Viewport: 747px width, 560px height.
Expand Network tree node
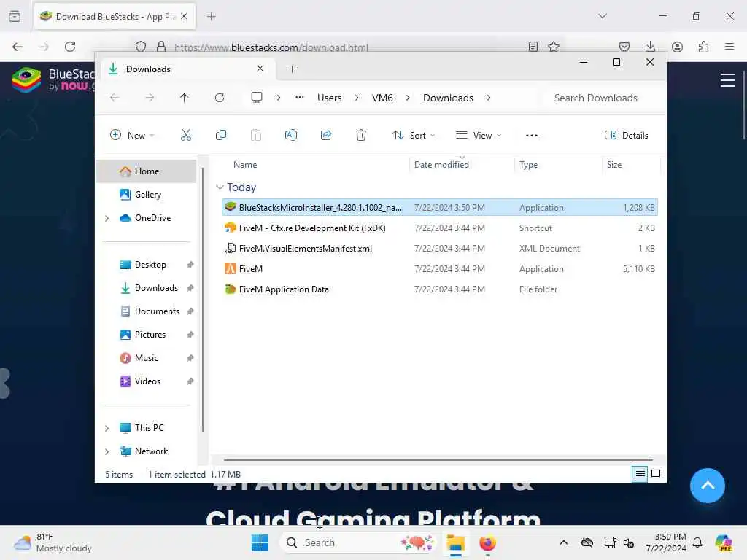tap(107, 451)
